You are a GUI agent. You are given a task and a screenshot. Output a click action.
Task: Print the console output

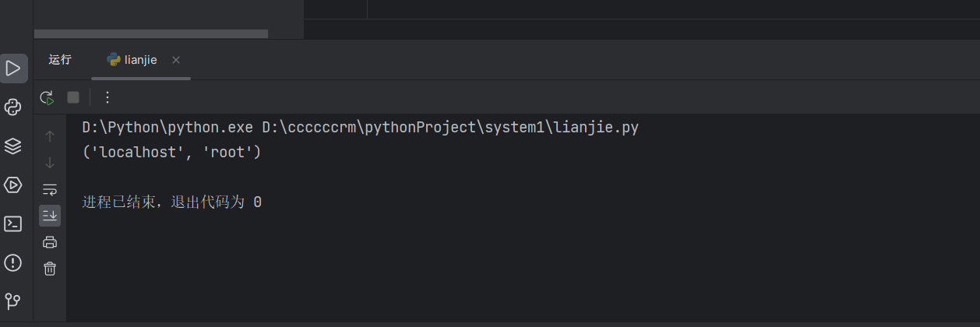pyautogui.click(x=50, y=242)
